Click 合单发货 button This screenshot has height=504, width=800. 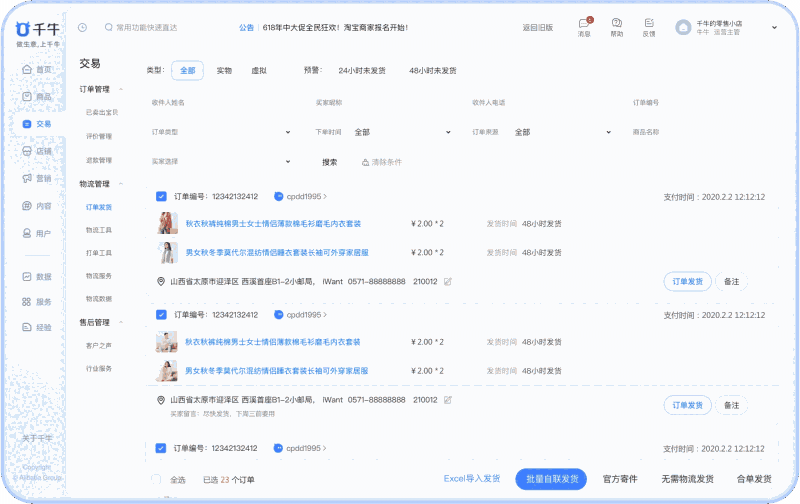(754, 479)
